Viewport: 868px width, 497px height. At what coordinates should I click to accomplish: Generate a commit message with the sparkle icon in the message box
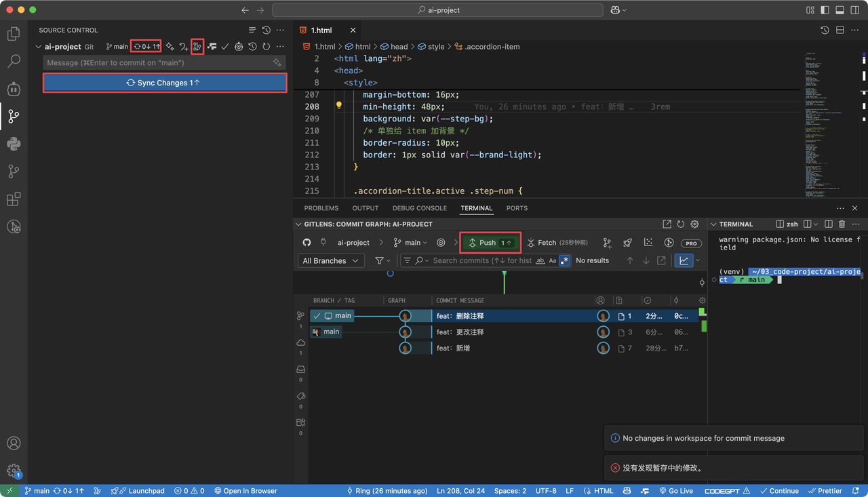(x=277, y=62)
